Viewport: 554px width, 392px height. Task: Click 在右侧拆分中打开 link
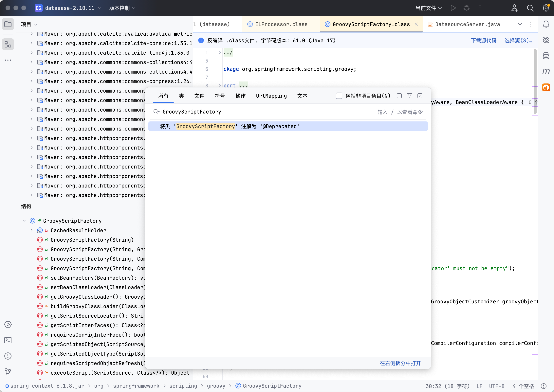click(x=400, y=363)
